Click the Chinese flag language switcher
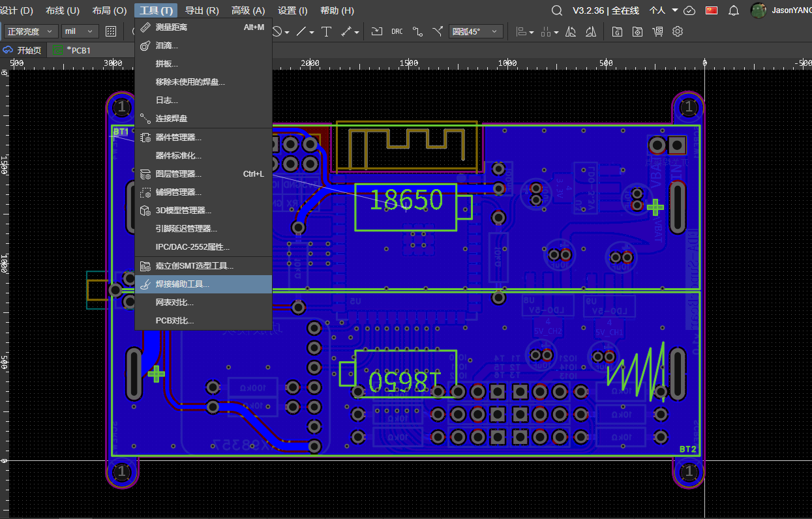The height and width of the screenshot is (519, 812). tap(712, 10)
